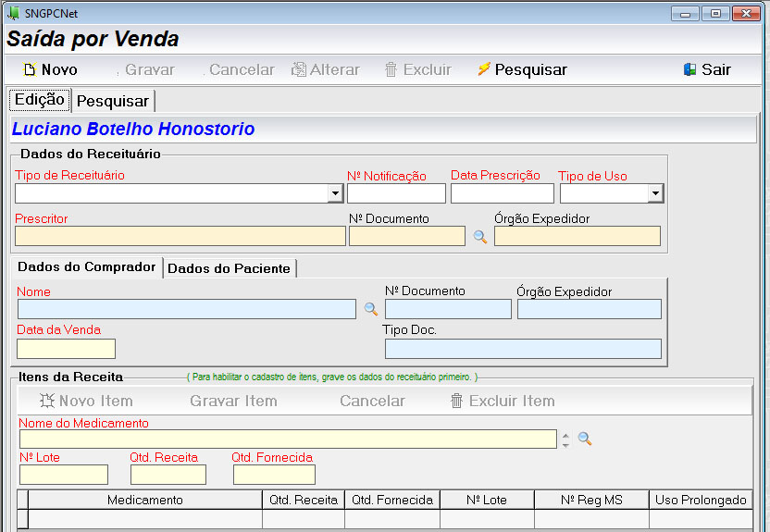
Task: Select the Dados do Comprador tab
Action: coord(87,267)
